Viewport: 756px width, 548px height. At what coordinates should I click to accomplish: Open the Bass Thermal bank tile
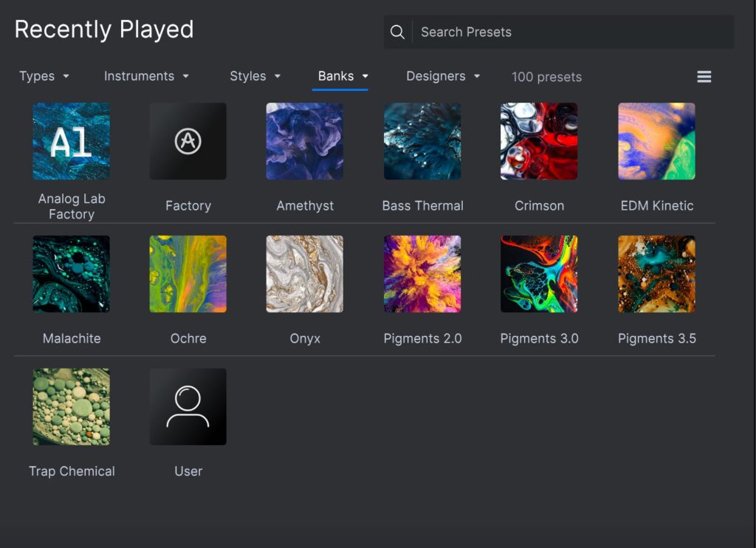pyautogui.click(x=422, y=141)
